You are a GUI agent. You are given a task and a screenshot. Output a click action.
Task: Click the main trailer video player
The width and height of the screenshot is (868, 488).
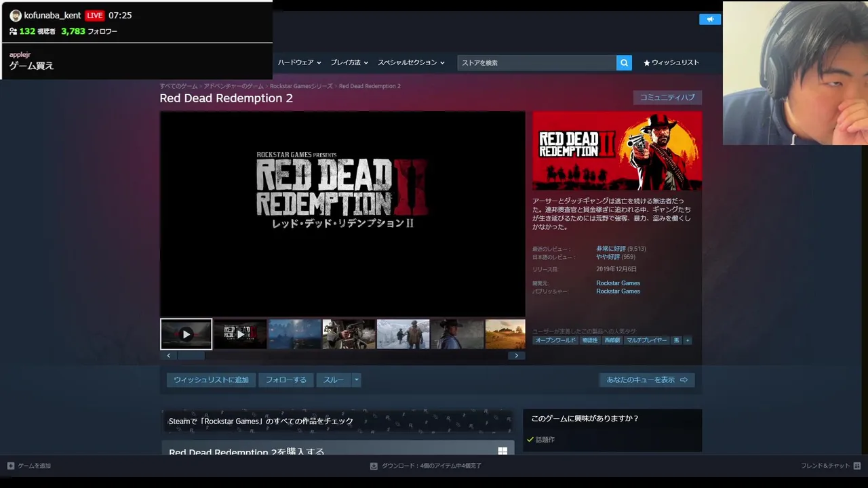click(x=342, y=213)
